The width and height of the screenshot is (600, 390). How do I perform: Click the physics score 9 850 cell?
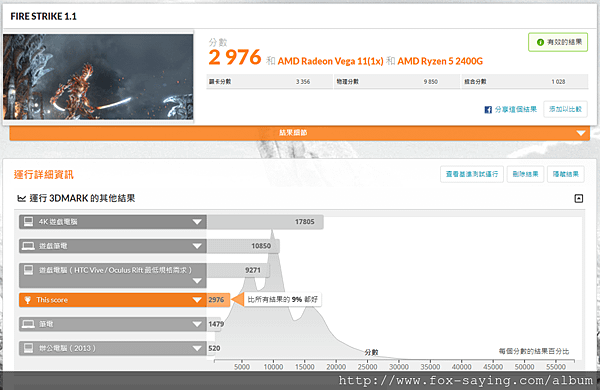point(397,82)
